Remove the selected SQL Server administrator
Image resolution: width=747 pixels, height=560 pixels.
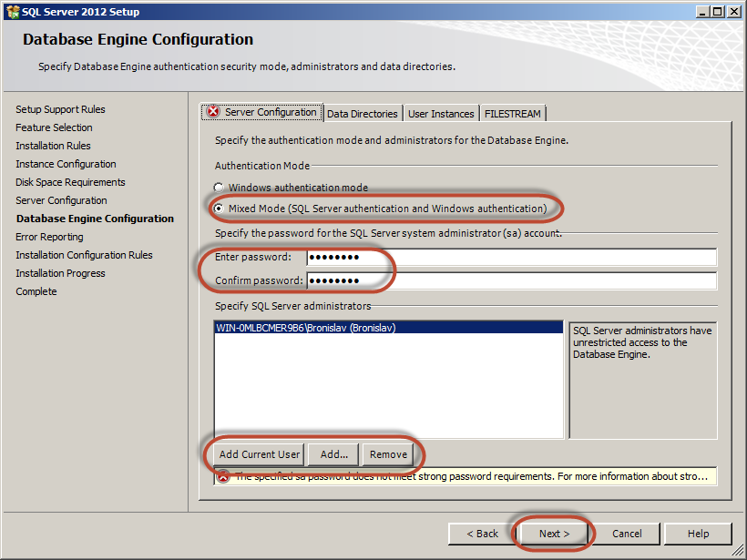(x=388, y=454)
